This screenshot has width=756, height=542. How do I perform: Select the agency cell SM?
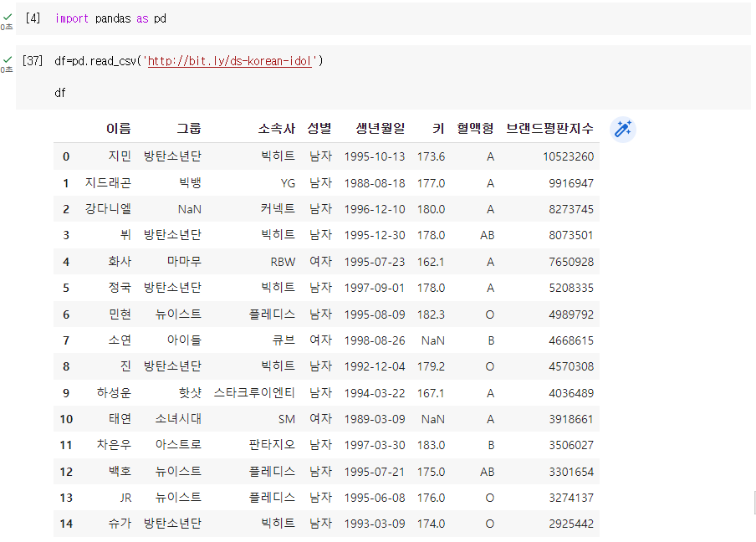[x=286, y=419]
